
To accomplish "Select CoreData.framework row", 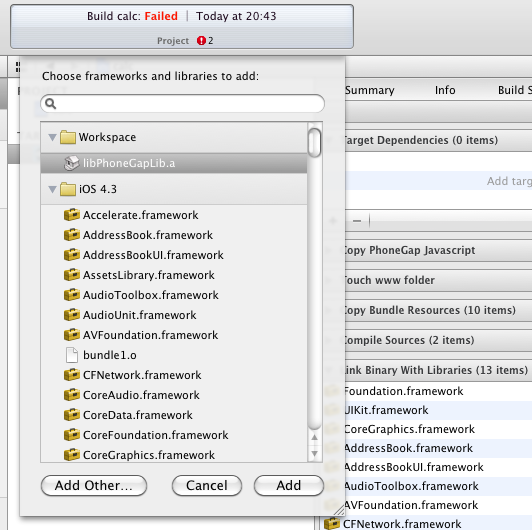I will (x=174, y=415).
